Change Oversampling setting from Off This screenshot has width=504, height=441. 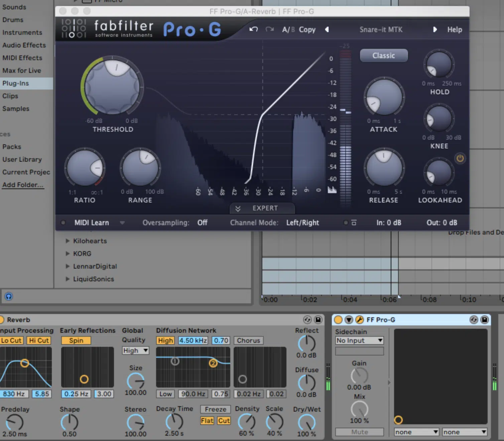click(202, 223)
